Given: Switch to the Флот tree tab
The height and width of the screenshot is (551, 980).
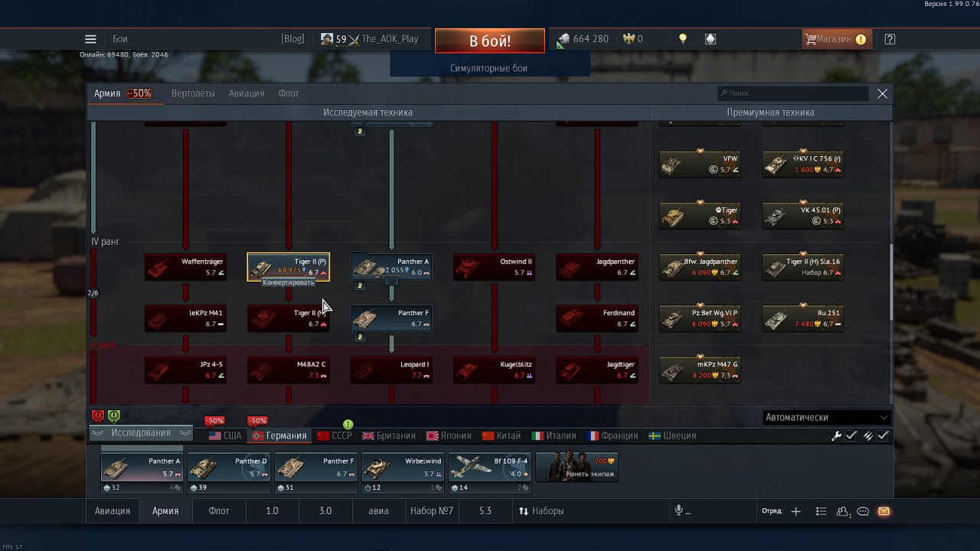Looking at the screenshot, I should coord(289,93).
